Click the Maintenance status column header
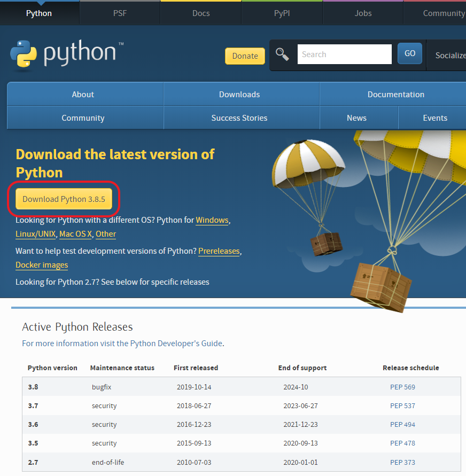 122,368
